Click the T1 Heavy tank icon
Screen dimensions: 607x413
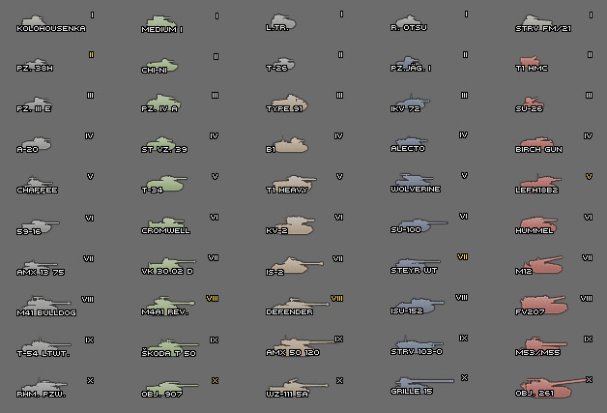pos(294,183)
